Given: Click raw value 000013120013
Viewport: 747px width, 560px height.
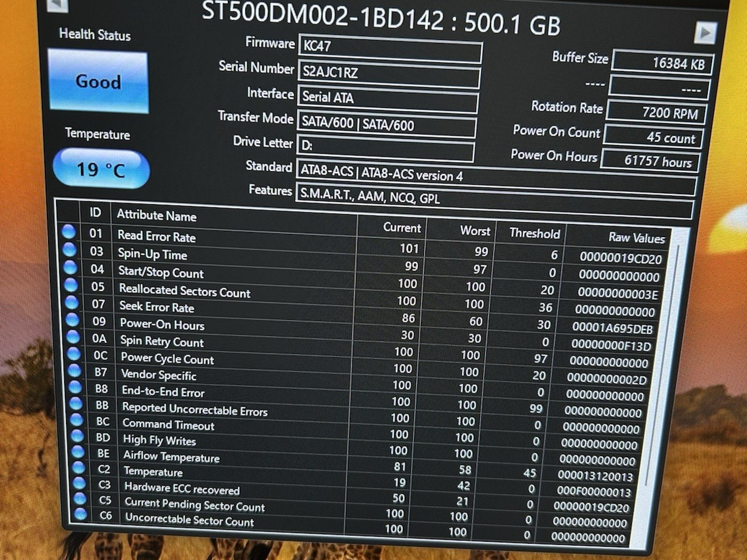Looking at the screenshot, I should tap(595, 475).
